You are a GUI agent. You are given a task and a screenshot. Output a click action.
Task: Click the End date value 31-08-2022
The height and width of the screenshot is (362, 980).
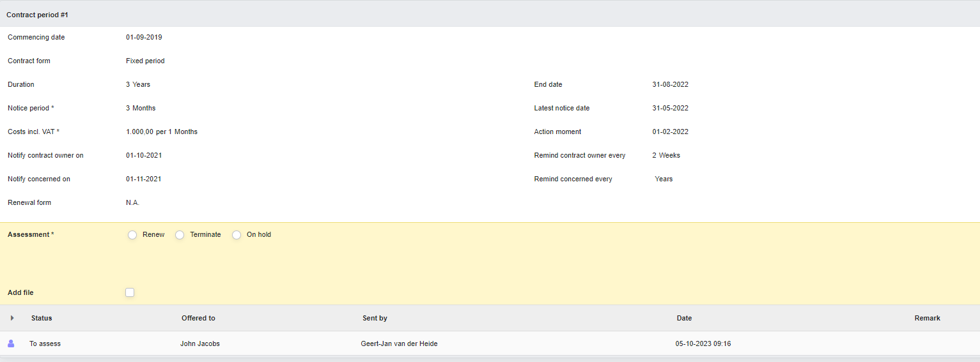click(x=670, y=84)
